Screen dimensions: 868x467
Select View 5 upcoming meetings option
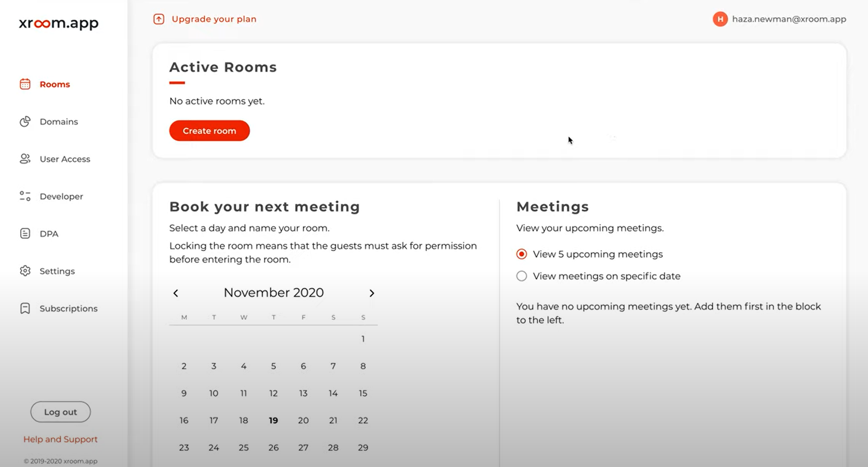[522, 254]
